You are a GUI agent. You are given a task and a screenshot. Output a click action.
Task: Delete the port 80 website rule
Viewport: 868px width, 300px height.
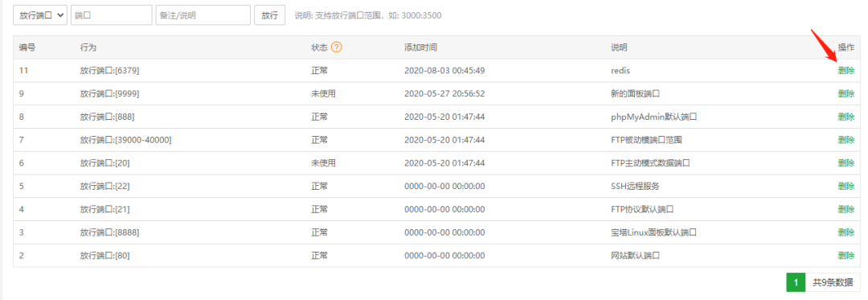[x=845, y=256]
